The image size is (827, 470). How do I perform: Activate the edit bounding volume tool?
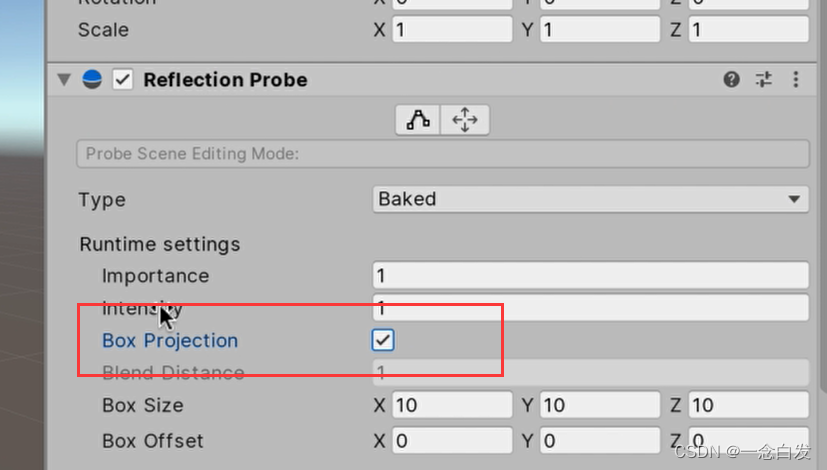419,120
